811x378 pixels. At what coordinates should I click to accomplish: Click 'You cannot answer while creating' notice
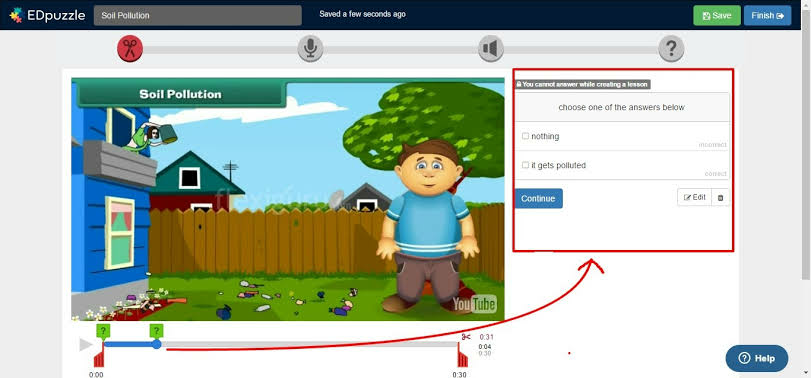point(582,84)
